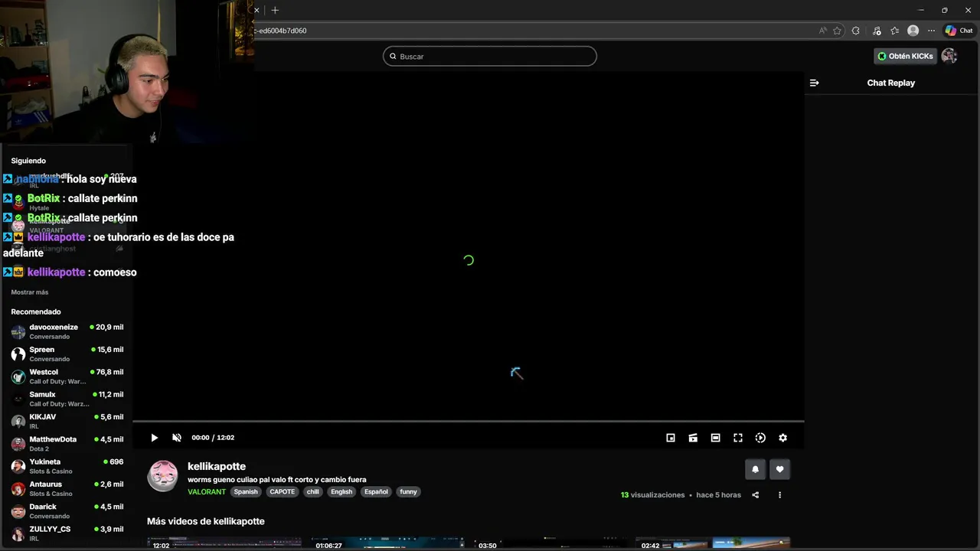Open ZULLYY_CS recommended channel
Image resolution: width=980 pixels, height=551 pixels.
point(67,533)
